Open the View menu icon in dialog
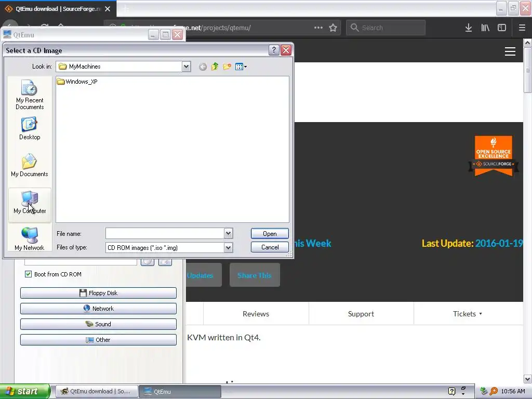532x399 pixels. pyautogui.click(x=241, y=66)
